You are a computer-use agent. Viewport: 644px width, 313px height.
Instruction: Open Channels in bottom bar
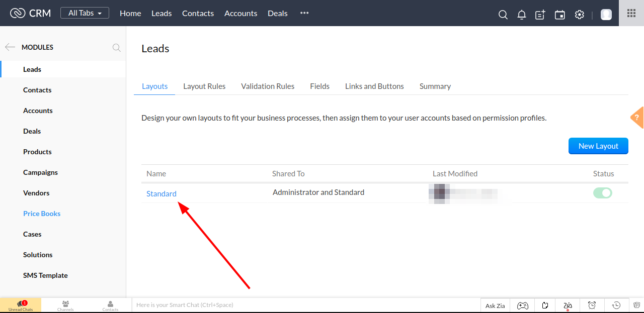(65, 305)
